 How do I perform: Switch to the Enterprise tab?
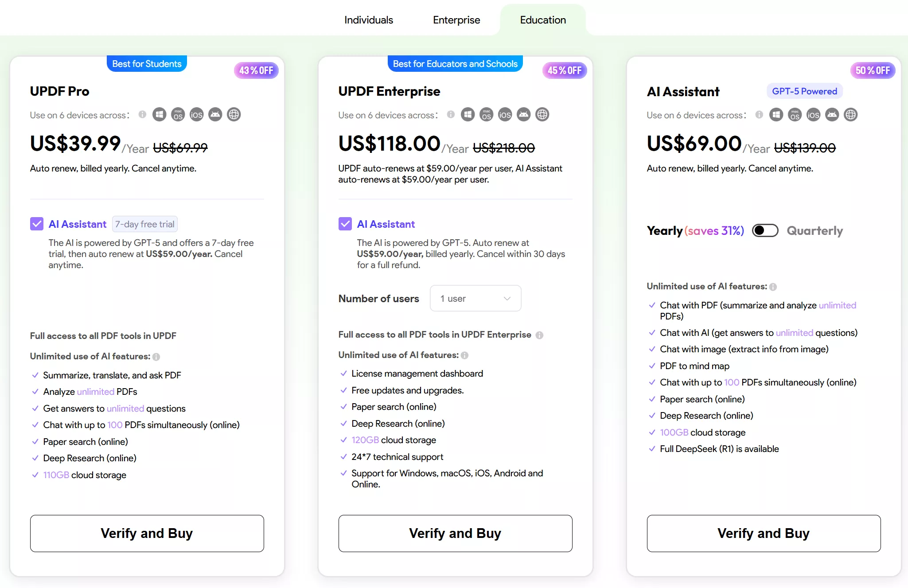click(x=456, y=20)
